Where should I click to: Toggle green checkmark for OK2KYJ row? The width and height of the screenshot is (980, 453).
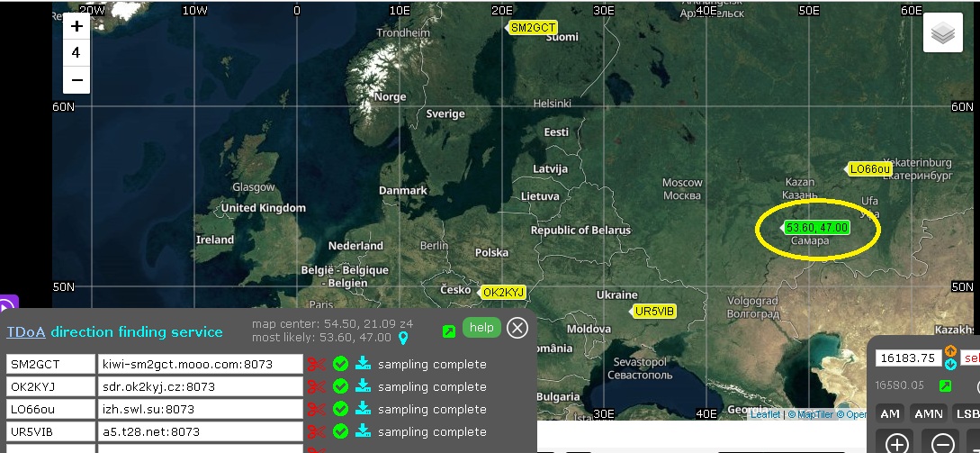pos(341,386)
